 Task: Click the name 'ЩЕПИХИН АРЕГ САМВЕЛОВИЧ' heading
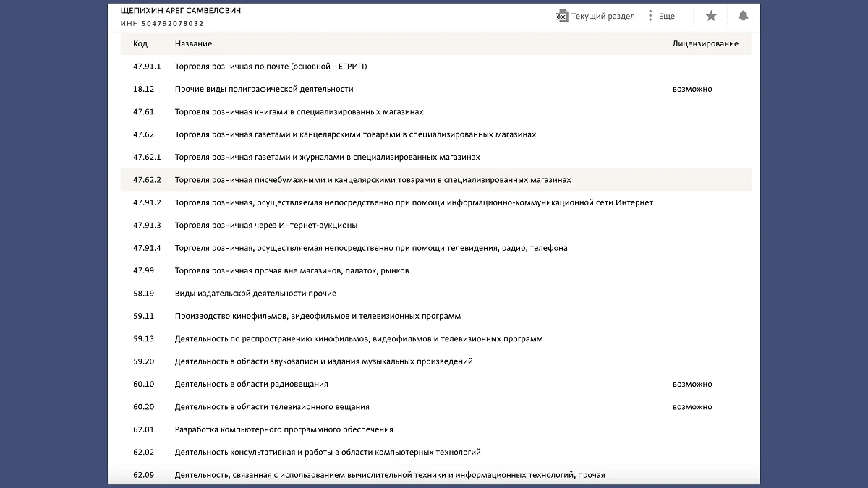[181, 11]
